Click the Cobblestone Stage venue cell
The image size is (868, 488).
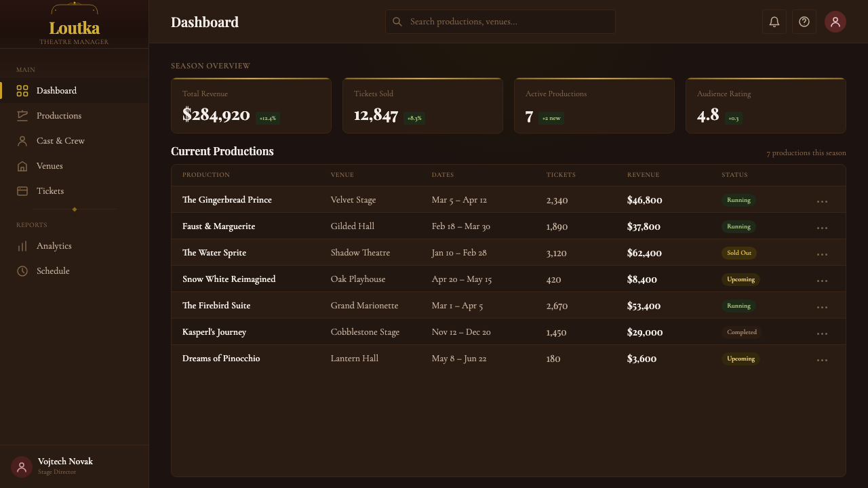[365, 332]
